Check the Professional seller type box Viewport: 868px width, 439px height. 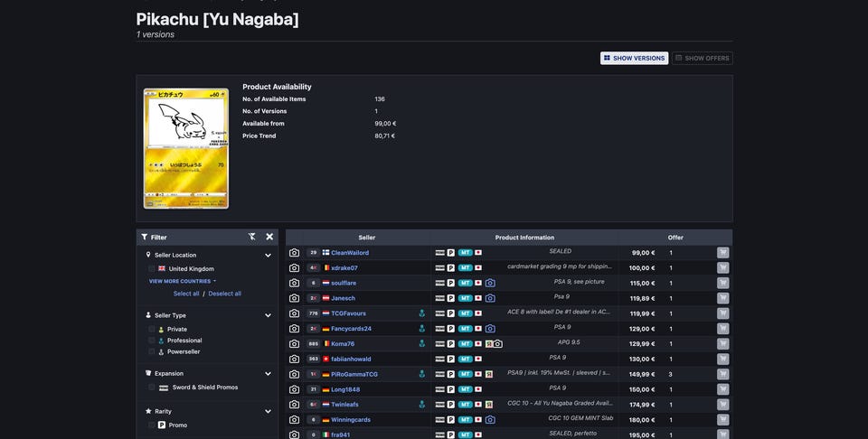[152, 341]
